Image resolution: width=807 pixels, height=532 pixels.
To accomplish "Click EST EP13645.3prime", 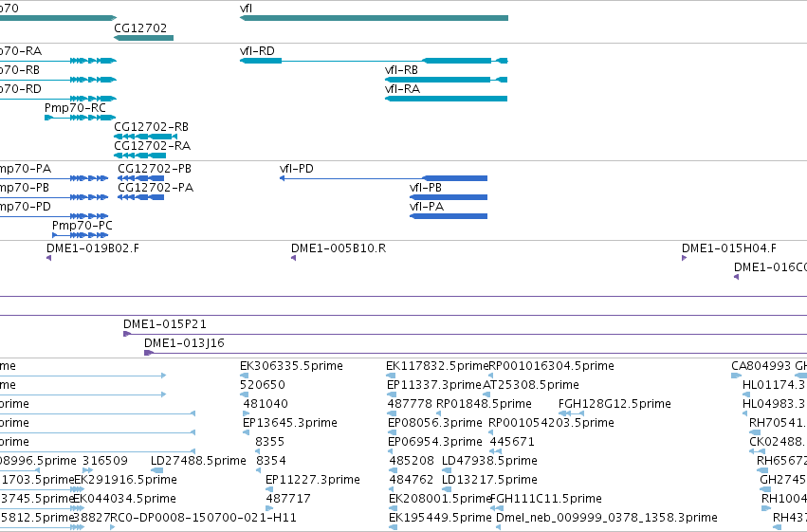I will click(x=290, y=423).
